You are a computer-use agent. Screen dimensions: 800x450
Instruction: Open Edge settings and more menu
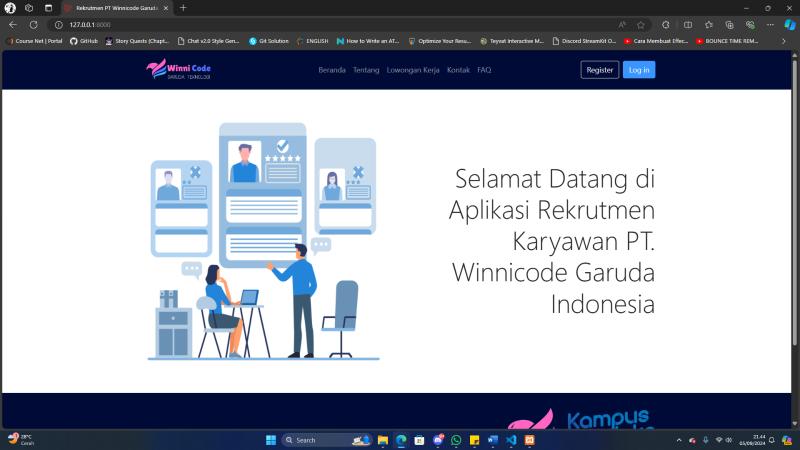point(770,24)
